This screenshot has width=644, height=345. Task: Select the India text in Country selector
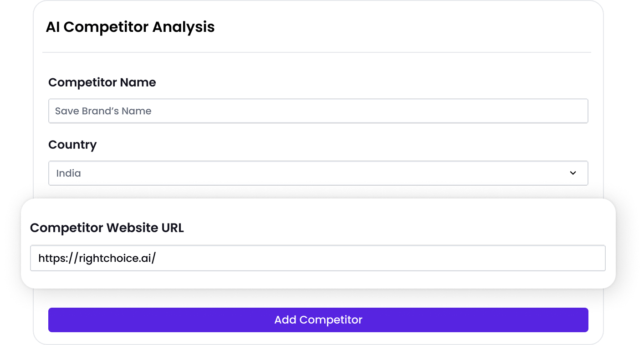(x=68, y=173)
